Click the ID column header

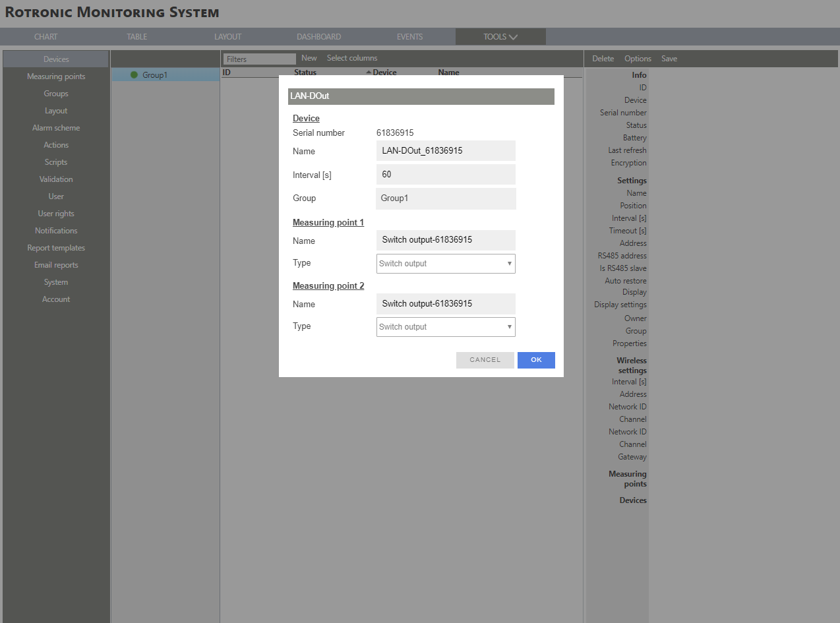point(226,73)
